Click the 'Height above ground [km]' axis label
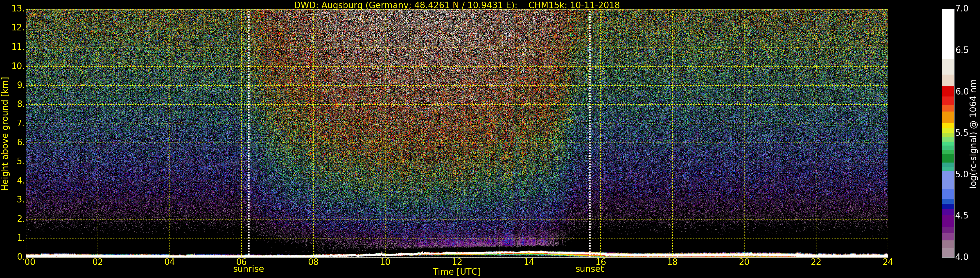Viewport: 980px width, 278px height. (x=5, y=133)
